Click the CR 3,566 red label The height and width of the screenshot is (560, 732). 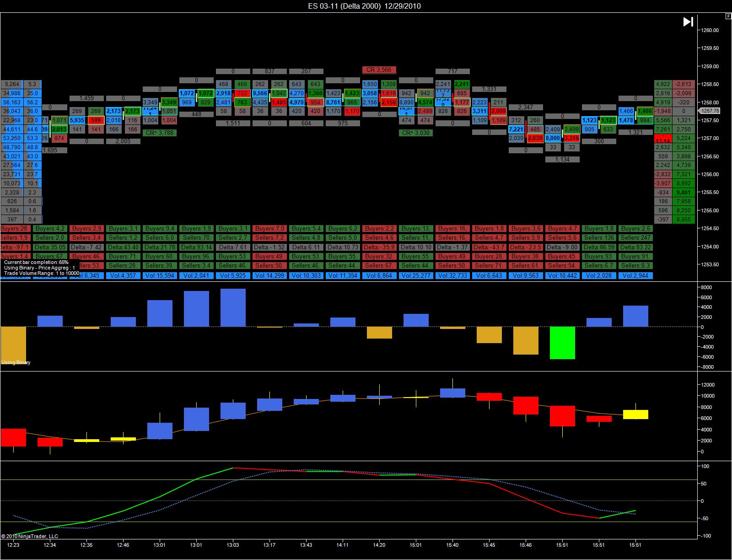point(379,70)
